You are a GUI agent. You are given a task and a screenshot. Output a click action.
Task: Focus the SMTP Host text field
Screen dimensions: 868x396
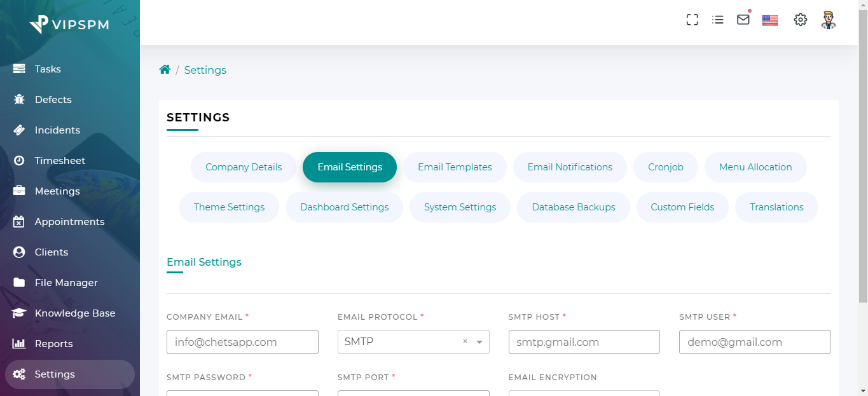click(x=584, y=342)
